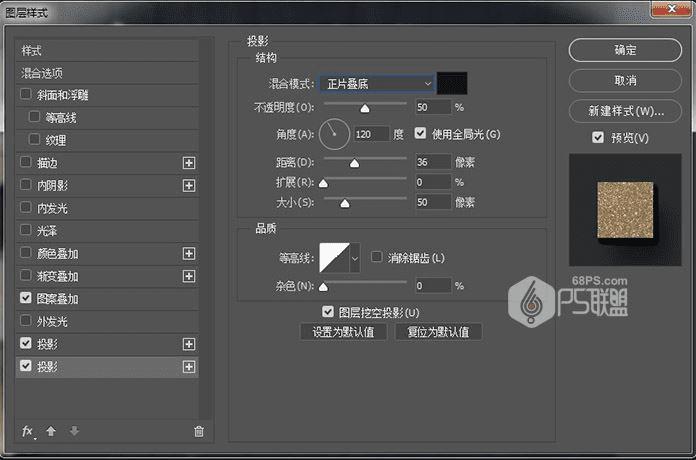Click the 设置为默认值 button

pos(344,332)
